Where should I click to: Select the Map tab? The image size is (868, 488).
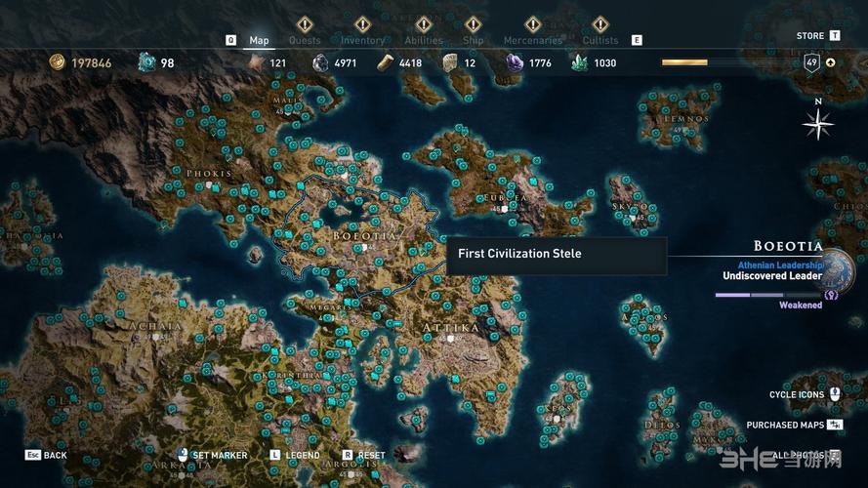coord(259,40)
